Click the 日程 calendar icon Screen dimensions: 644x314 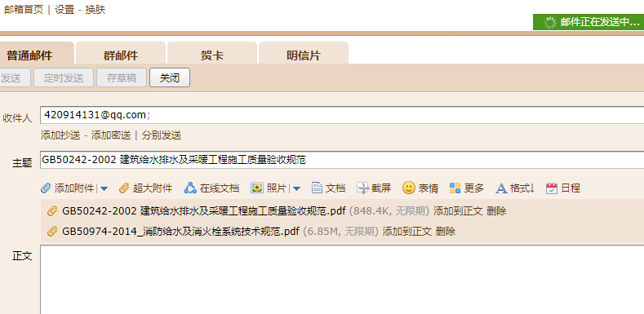click(x=552, y=188)
